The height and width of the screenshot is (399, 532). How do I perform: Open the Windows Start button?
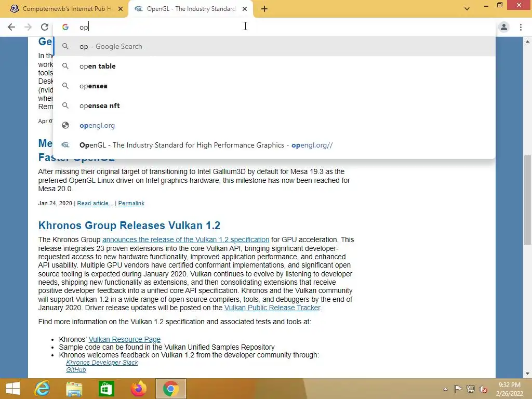(13, 389)
